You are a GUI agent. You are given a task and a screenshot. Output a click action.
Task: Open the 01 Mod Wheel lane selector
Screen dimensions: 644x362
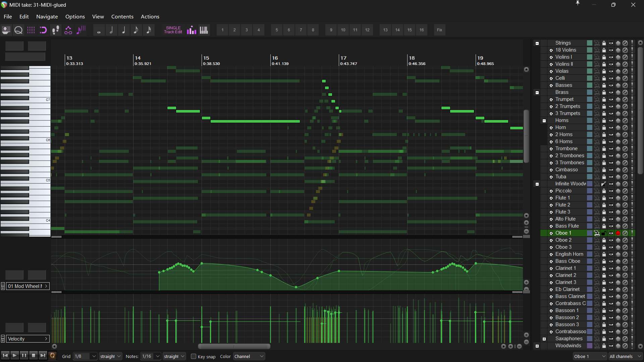pyautogui.click(x=28, y=286)
